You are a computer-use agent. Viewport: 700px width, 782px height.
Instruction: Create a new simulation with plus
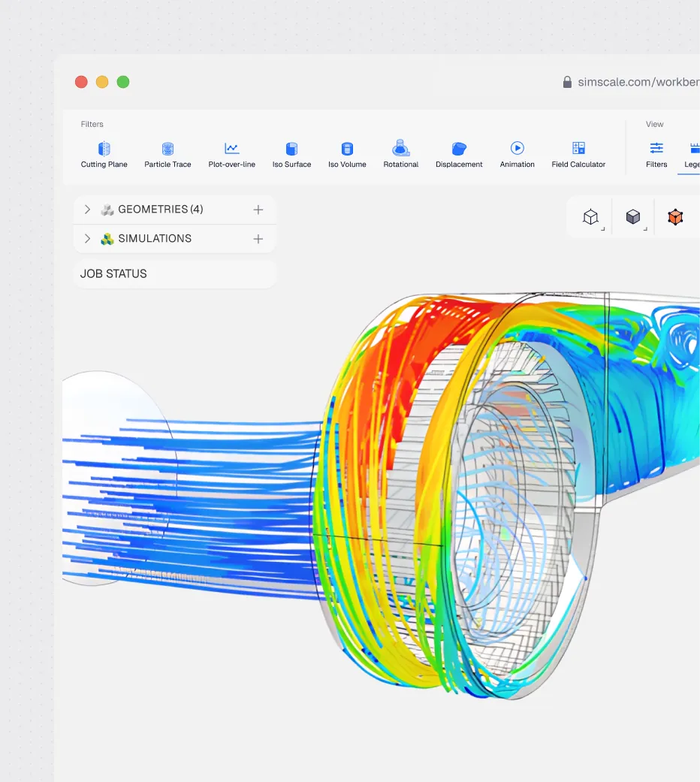tap(258, 239)
